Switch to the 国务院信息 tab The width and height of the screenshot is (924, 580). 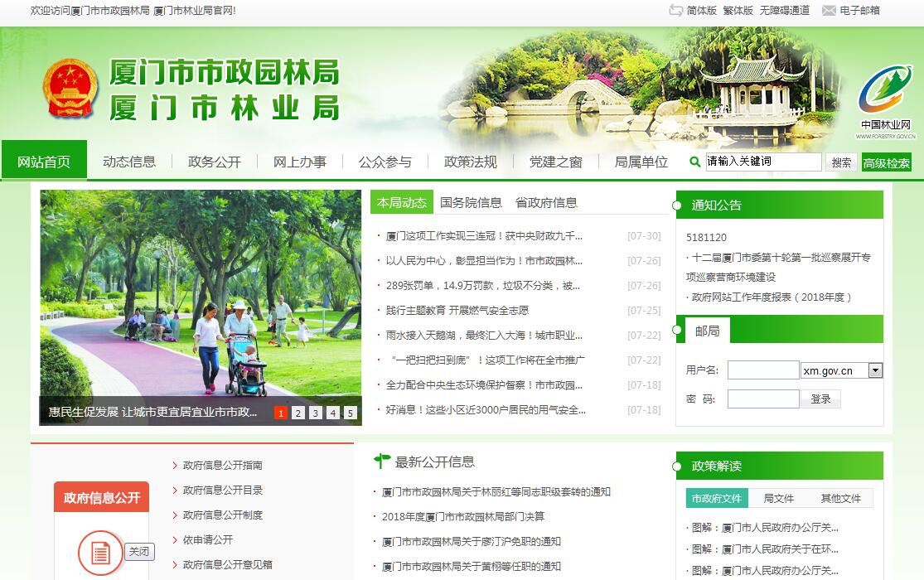(471, 202)
